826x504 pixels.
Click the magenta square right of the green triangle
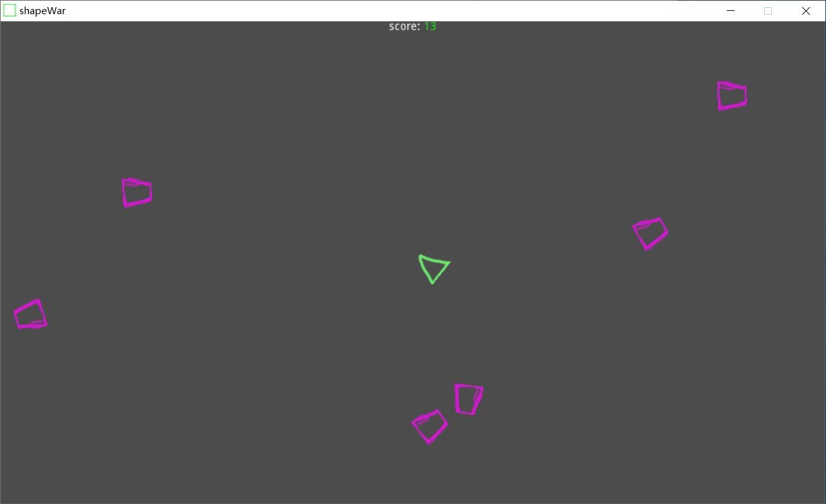click(x=650, y=233)
